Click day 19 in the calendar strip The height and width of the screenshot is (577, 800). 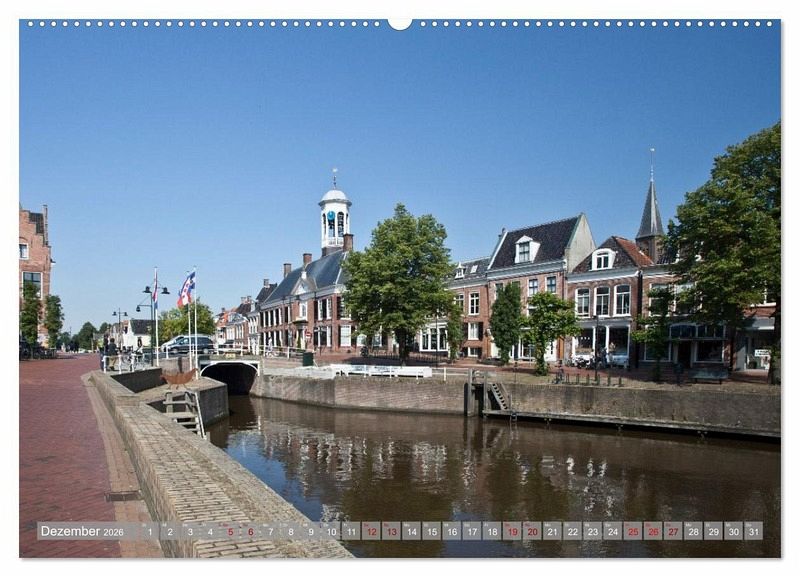[x=512, y=531]
